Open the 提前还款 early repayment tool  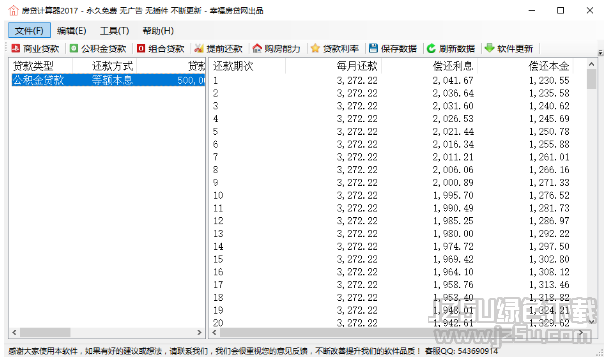point(219,49)
